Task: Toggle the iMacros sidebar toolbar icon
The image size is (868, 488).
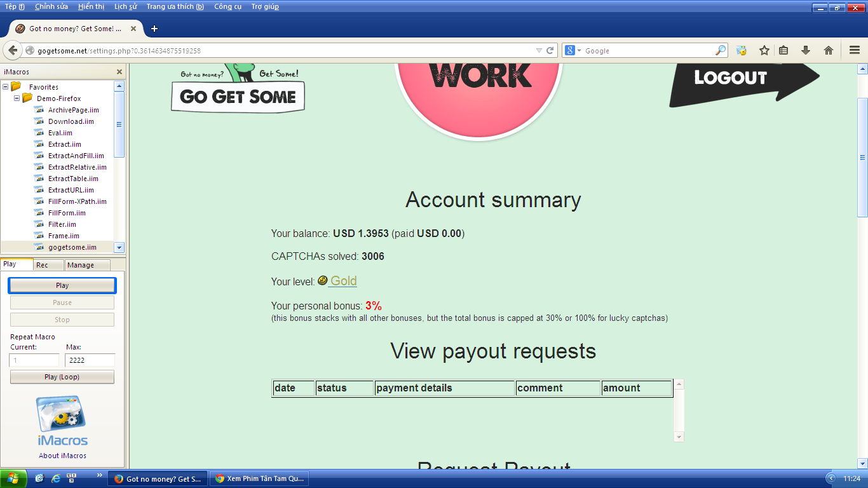Action: [741, 50]
